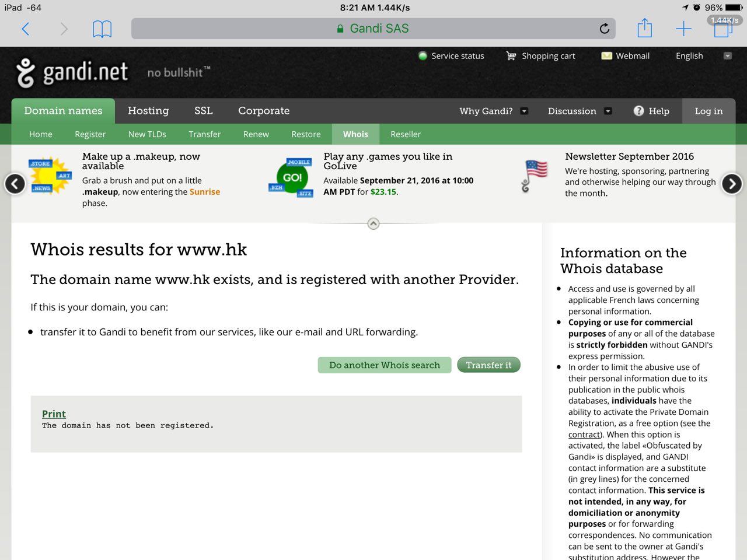Click the Print link
The image size is (747, 560).
[54, 414]
